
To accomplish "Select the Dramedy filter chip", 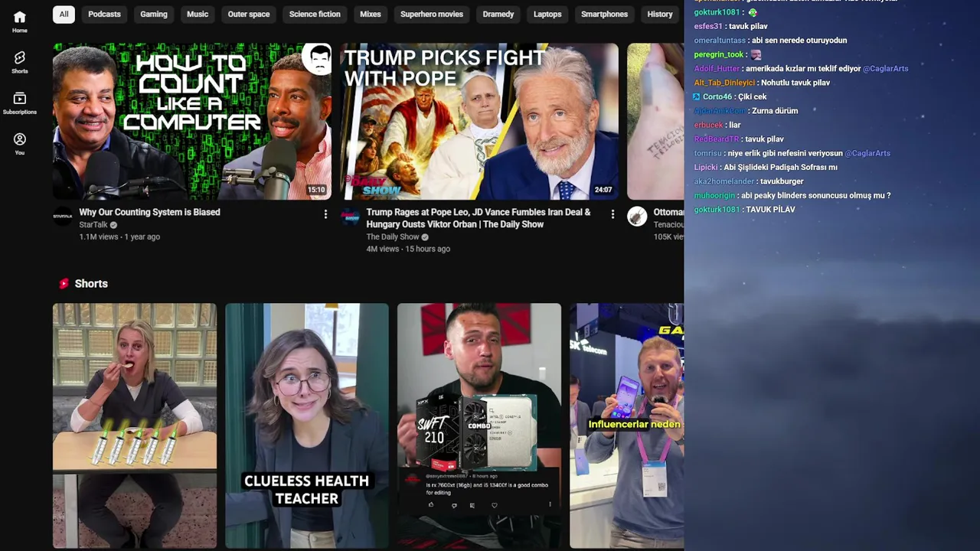I will (x=498, y=14).
